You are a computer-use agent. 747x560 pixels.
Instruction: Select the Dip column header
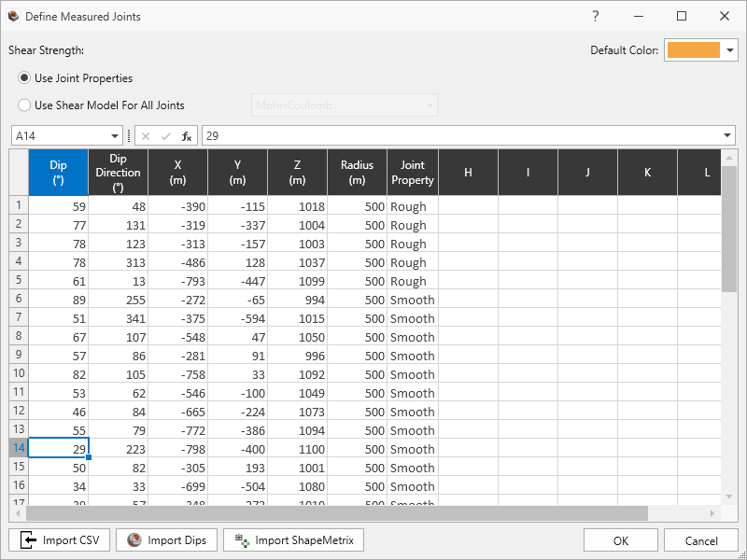click(59, 173)
